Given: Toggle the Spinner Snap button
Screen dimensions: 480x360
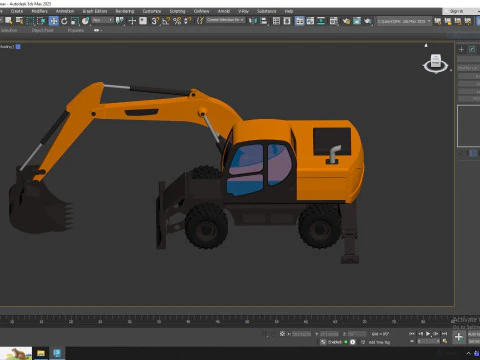Looking at the screenshot, I should click(x=188, y=21).
